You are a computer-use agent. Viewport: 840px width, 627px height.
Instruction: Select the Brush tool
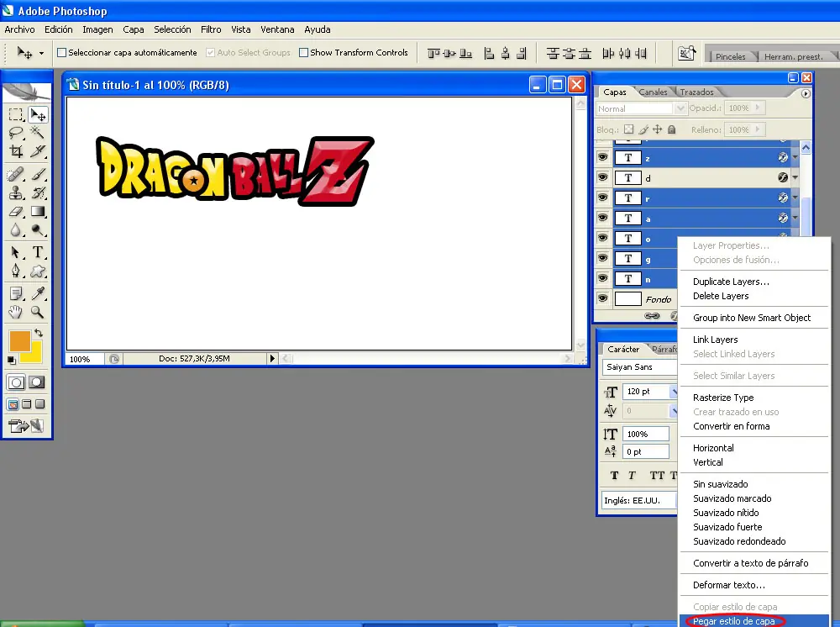coord(38,174)
